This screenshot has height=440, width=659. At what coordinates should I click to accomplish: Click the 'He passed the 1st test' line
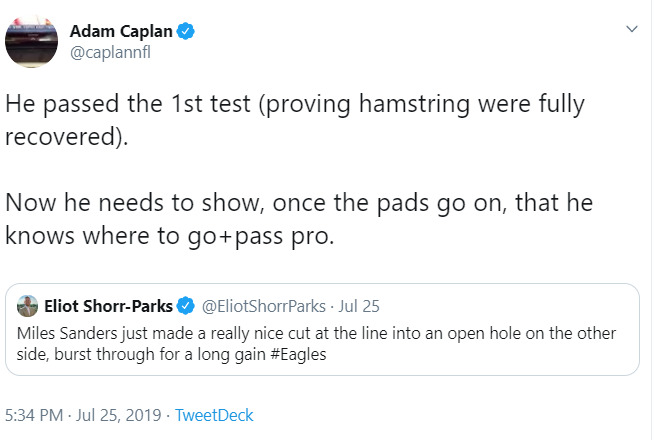[295, 104]
